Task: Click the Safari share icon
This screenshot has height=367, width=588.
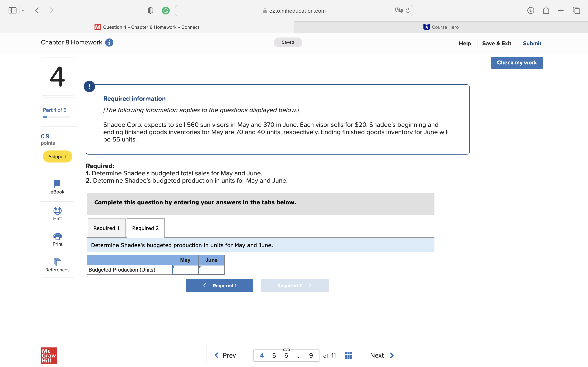Action: pyautogui.click(x=546, y=10)
